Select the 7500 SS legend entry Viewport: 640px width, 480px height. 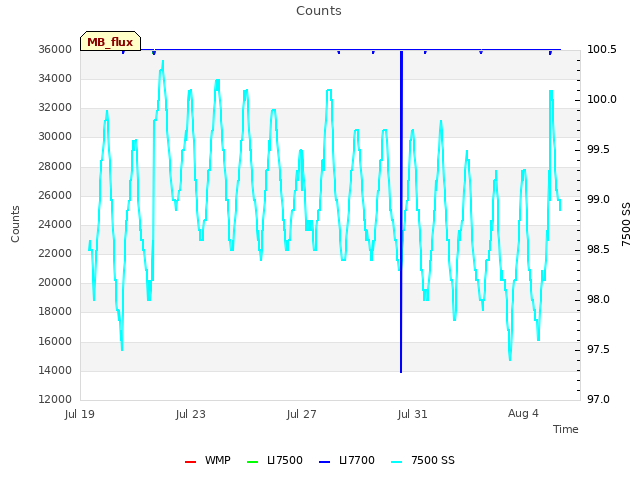[422, 460]
